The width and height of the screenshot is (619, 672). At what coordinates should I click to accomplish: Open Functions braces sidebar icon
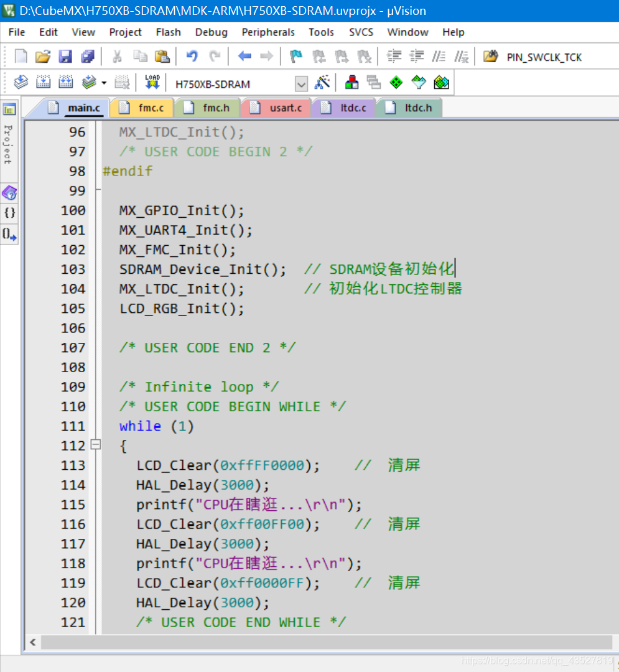coord(9,213)
